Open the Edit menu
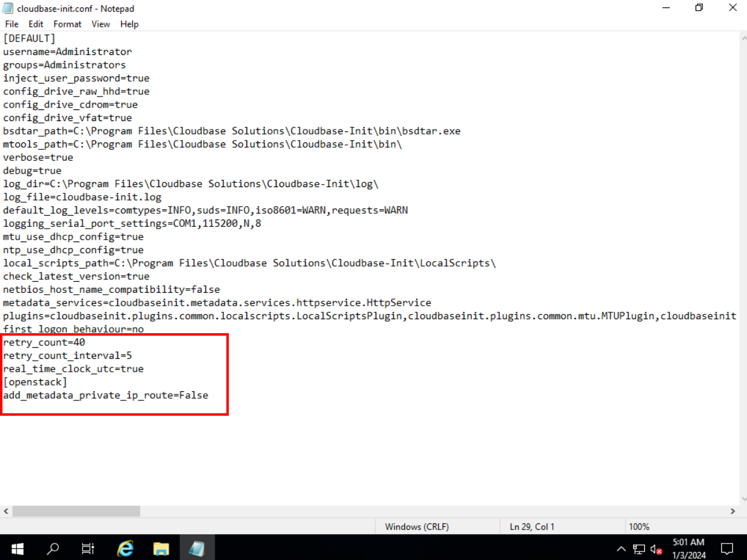Viewport: 747px width, 560px height. [36, 24]
